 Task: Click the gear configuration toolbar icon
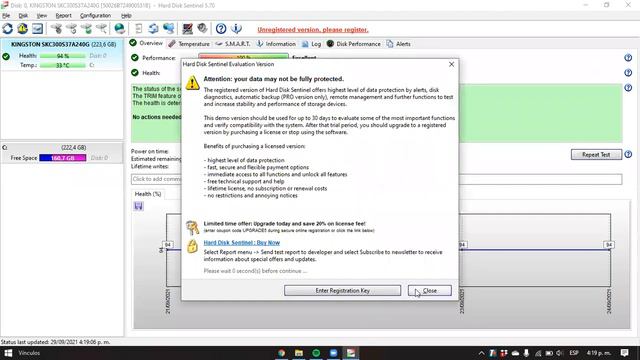click(x=202, y=29)
